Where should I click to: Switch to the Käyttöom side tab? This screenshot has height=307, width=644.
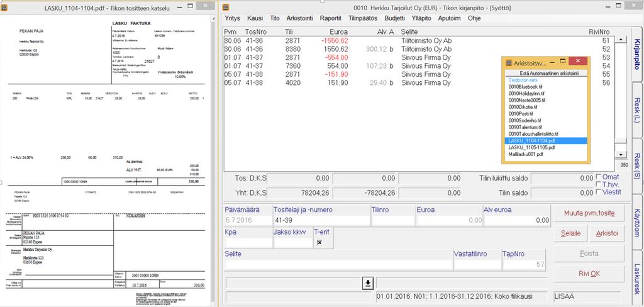click(637, 222)
